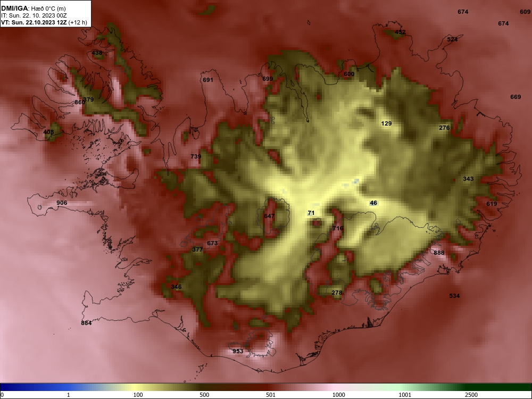This screenshot has width=532, height=399.
Task: Click the value 953 on the map
Action: point(238,351)
